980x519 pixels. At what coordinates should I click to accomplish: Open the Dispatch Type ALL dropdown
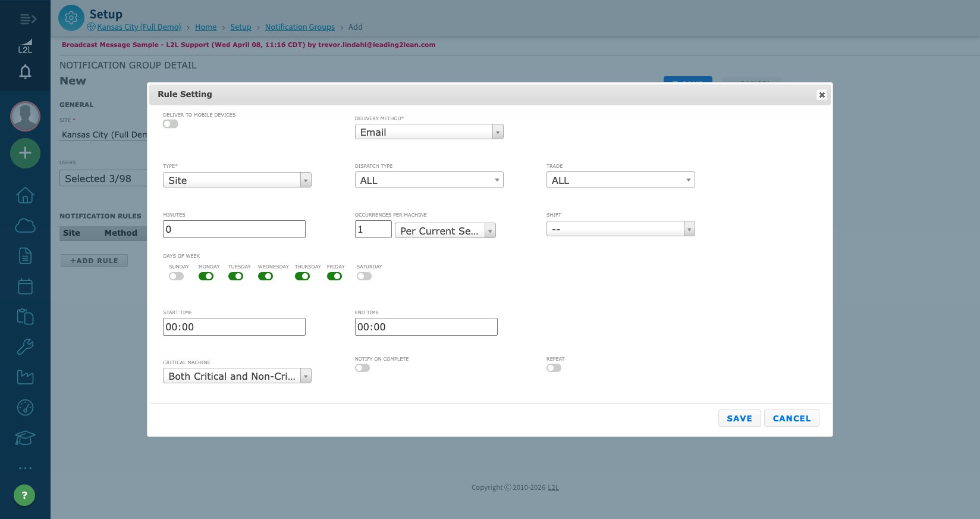coord(429,180)
